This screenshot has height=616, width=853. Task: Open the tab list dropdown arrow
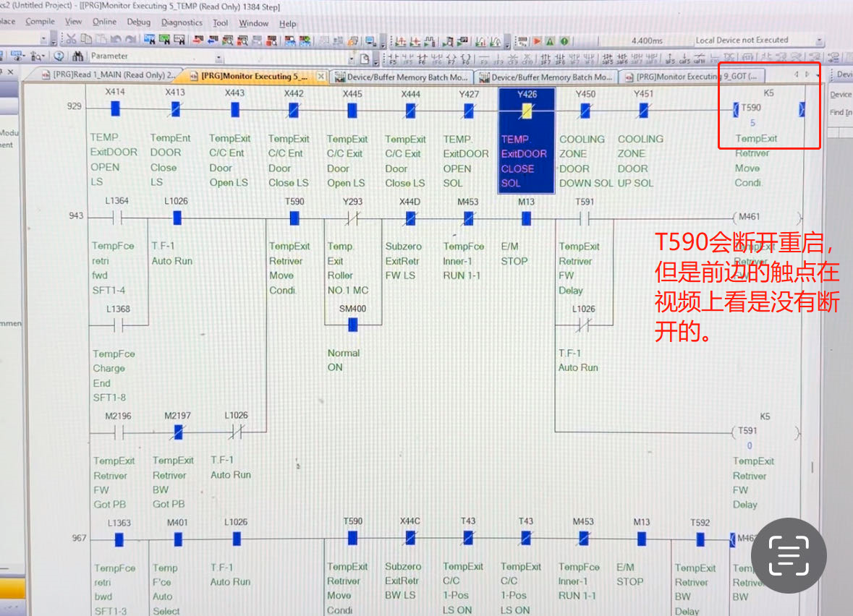[818, 75]
